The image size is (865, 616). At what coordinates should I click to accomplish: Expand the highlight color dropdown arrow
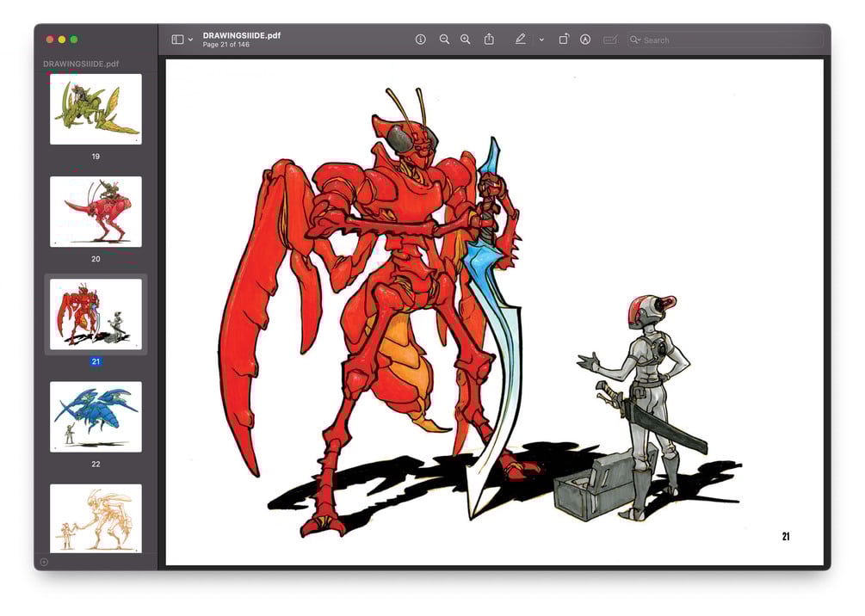[x=541, y=40]
